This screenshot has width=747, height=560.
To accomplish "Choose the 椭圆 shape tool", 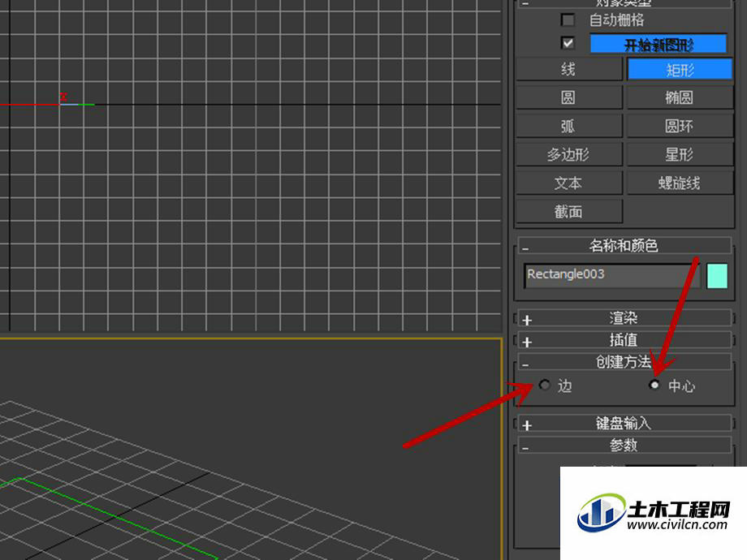I will tap(680, 97).
